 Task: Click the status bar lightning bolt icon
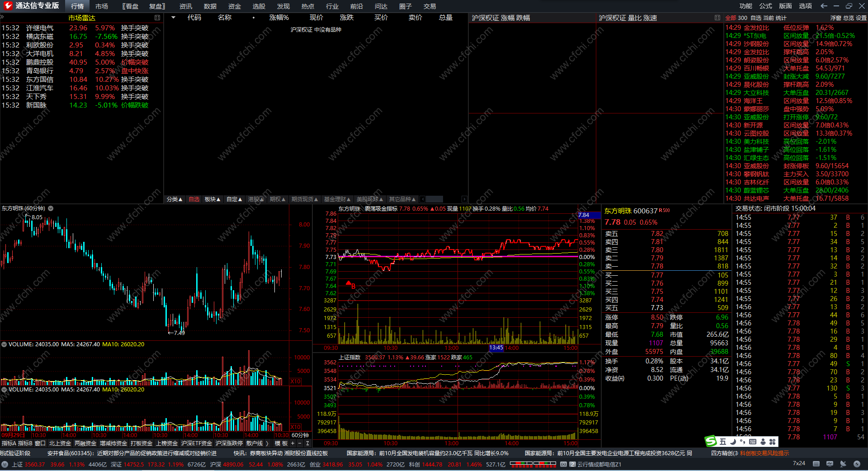857,464
